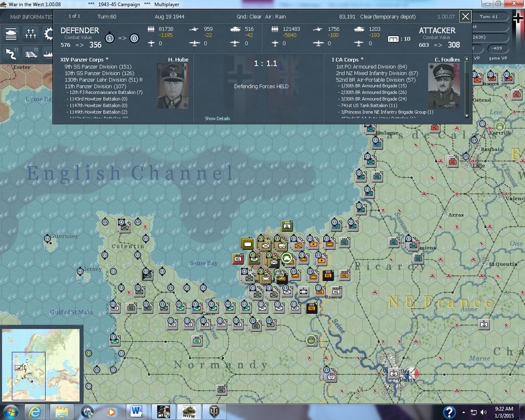The image size is (525, 420).
Task: Click defender men count icon (81738)
Action: [x=151, y=29]
